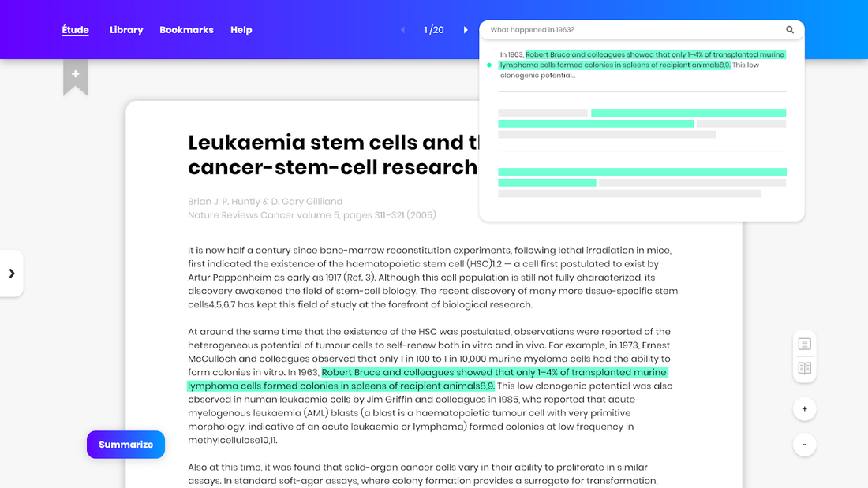
Task: Click the search field reading 'What happened in 1963?'
Action: 642,30
